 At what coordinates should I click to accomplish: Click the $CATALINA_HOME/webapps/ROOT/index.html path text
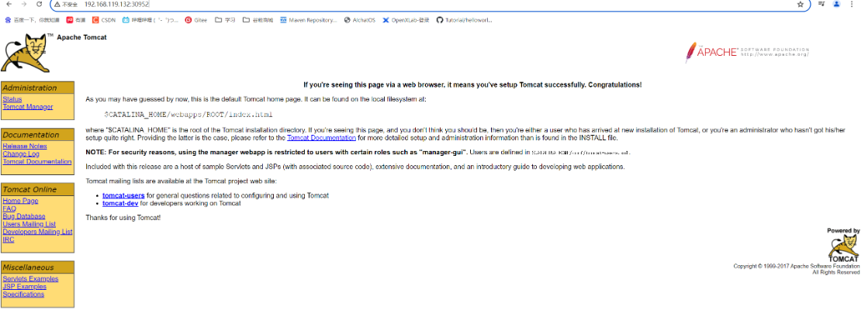click(x=188, y=115)
